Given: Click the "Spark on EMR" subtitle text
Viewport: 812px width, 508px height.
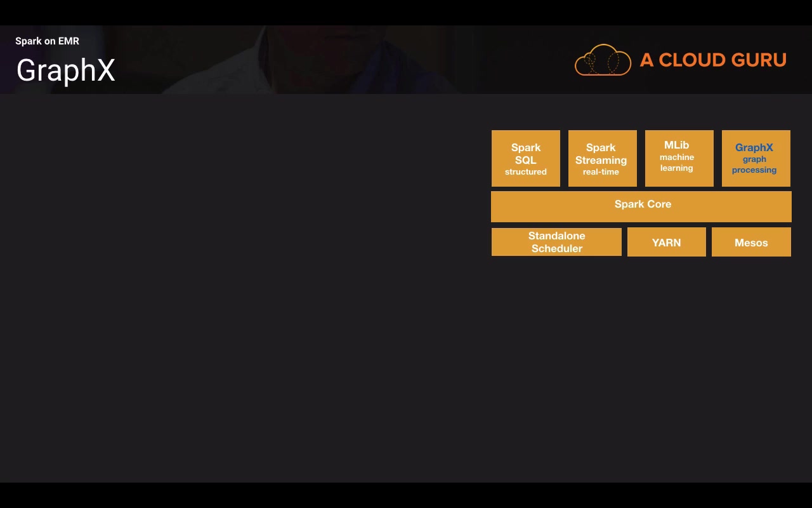Looking at the screenshot, I should [47, 41].
